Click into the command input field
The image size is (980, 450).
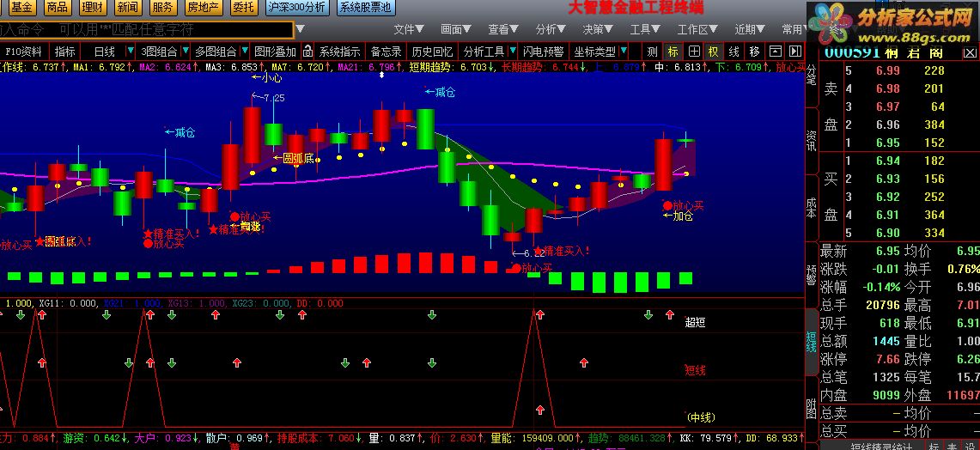[146, 29]
